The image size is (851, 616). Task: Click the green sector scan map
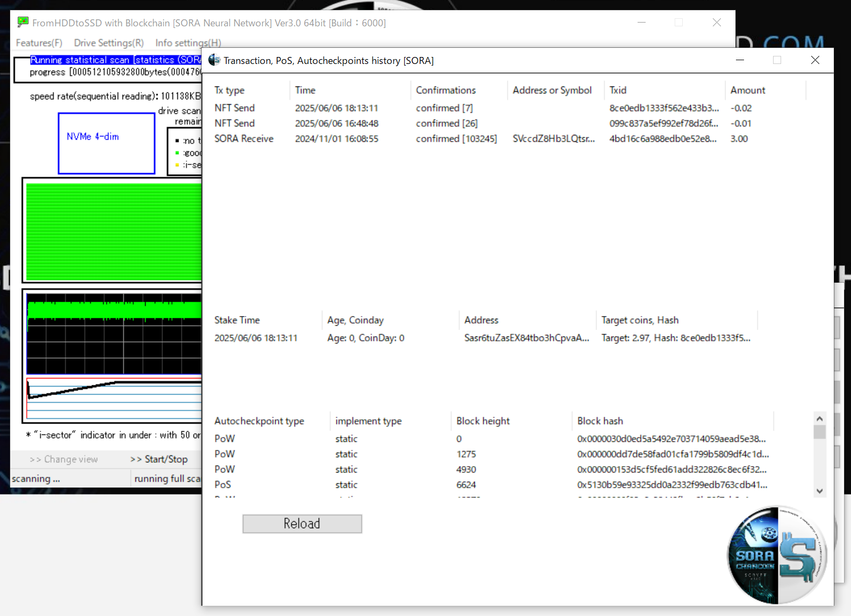(x=113, y=232)
